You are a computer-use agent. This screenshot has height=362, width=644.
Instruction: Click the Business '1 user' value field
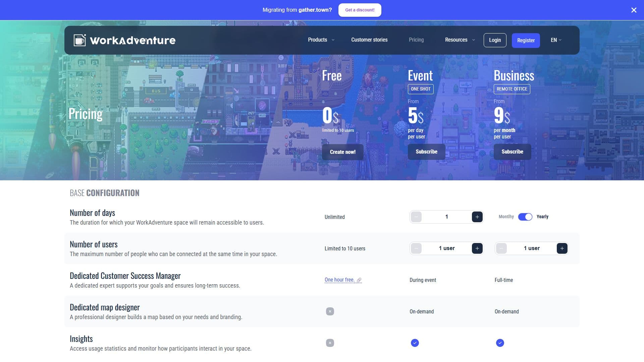532,248
